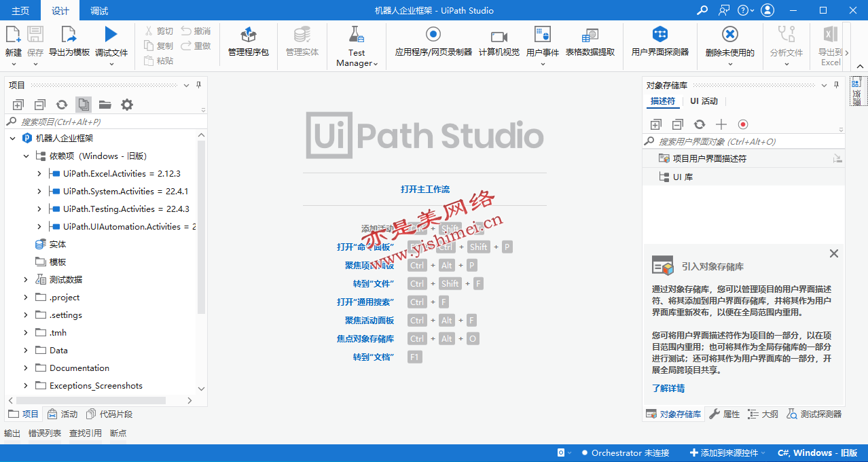Start 应用程序/网页录制器 recorder
This screenshot has height=462, width=868.
tap(433, 34)
